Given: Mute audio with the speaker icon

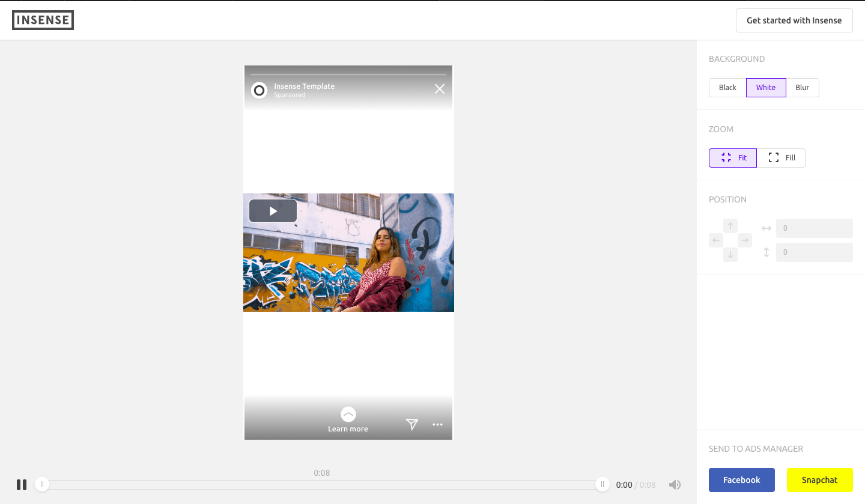Looking at the screenshot, I should tap(675, 485).
